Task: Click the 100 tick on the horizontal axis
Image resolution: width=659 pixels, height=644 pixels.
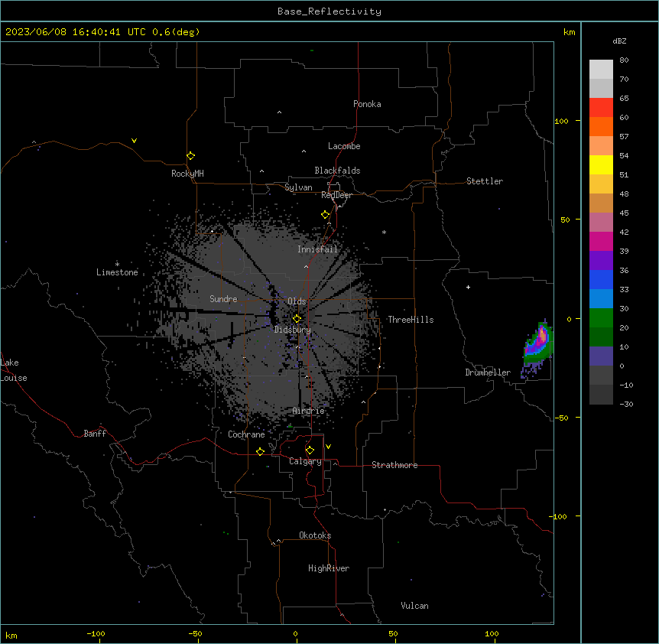Action: point(492,633)
